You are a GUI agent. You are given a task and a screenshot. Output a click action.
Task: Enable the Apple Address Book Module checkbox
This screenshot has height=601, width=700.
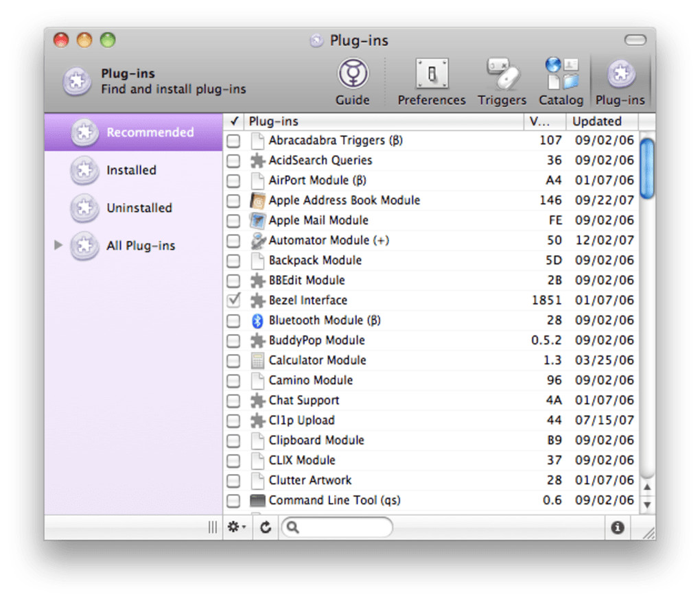[233, 201]
